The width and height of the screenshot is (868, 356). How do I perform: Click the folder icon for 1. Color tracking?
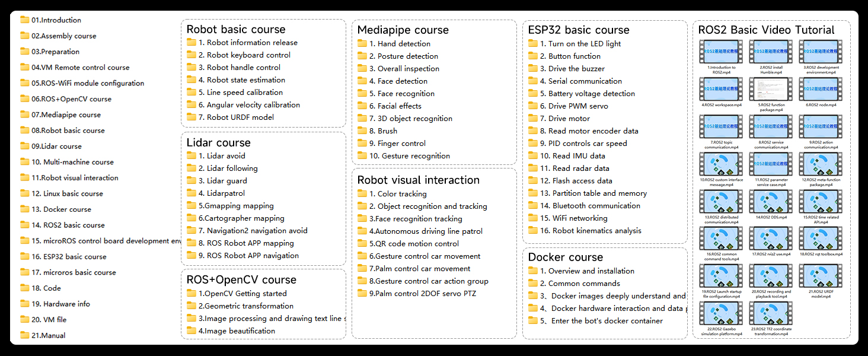(x=362, y=193)
